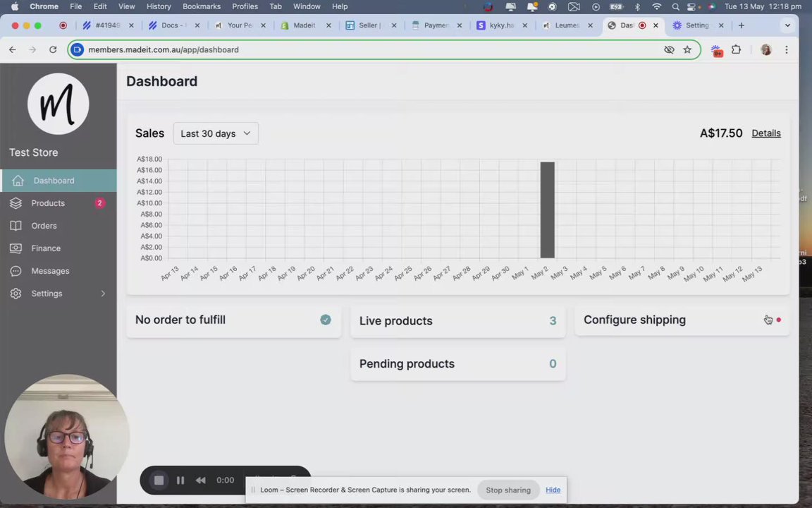Click the date and time in menu bar

point(763,7)
